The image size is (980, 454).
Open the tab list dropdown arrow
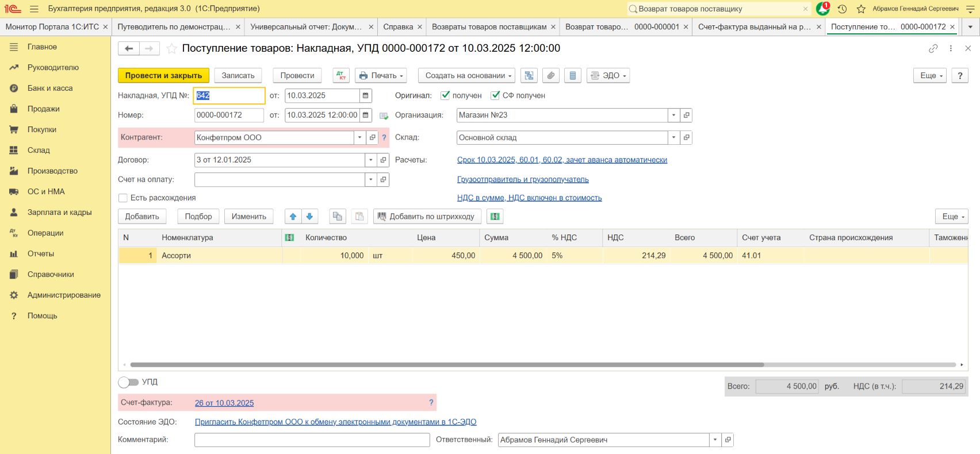click(x=970, y=27)
